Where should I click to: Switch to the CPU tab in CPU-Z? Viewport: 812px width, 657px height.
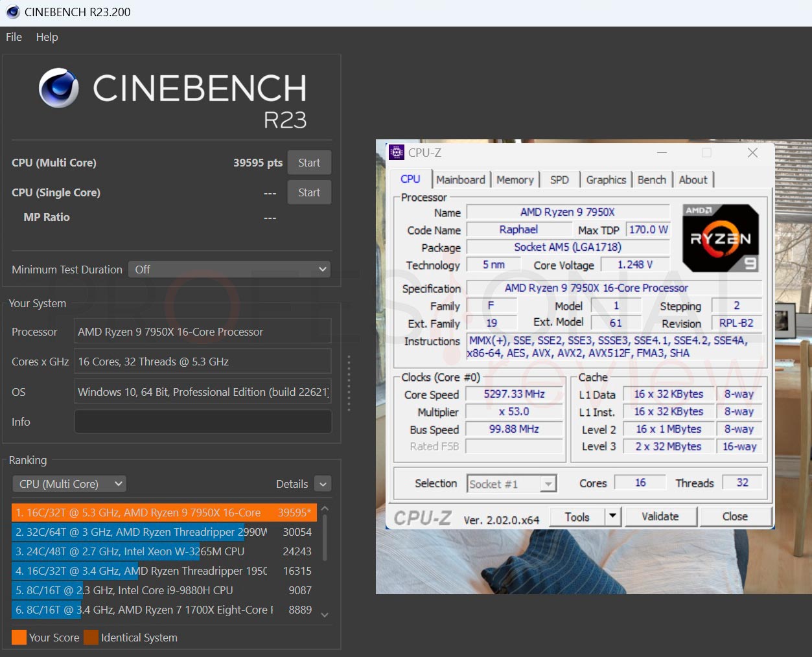pos(410,179)
